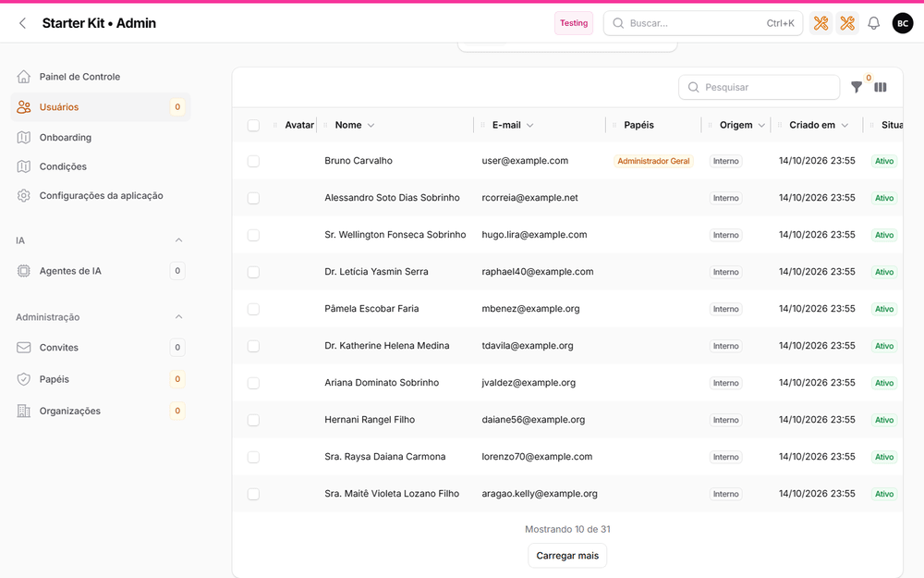This screenshot has height=578, width=924.
Task: Collapse the Administração sidebar section
Action: pos(178,316)
